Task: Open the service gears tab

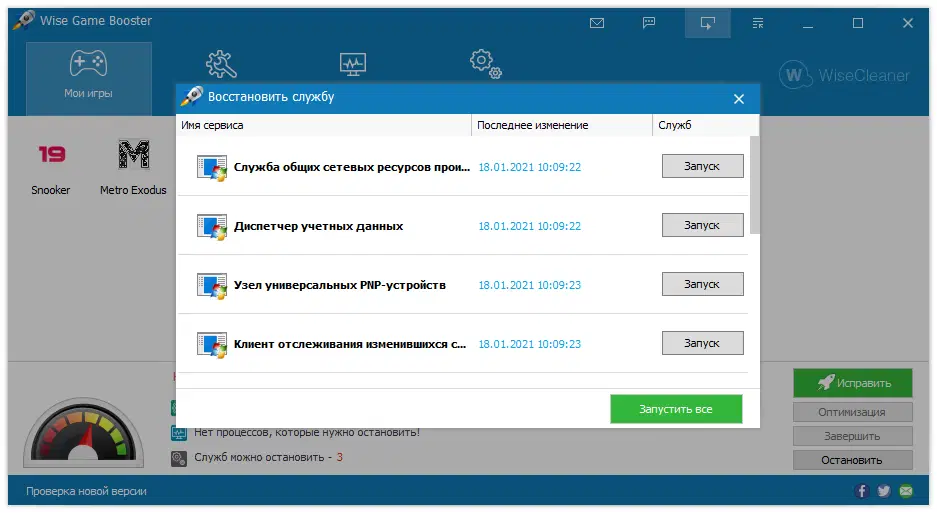Action: tap(485, 64)
